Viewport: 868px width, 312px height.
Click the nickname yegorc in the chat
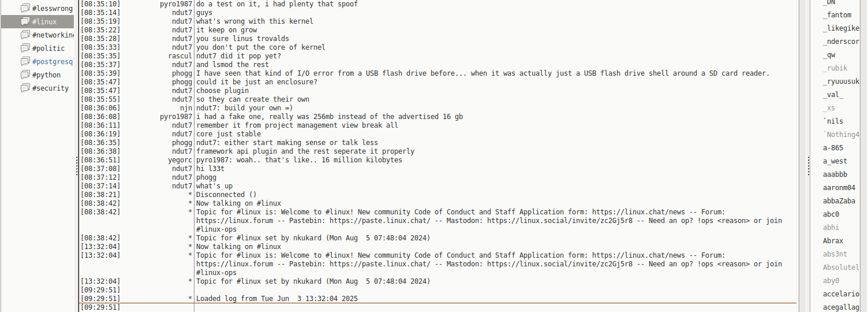point(179,160)
